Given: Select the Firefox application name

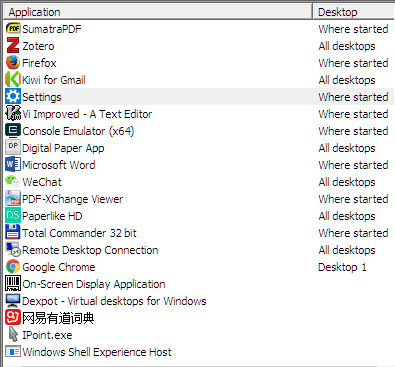Looking at the screenshot, I should (39, 63).
